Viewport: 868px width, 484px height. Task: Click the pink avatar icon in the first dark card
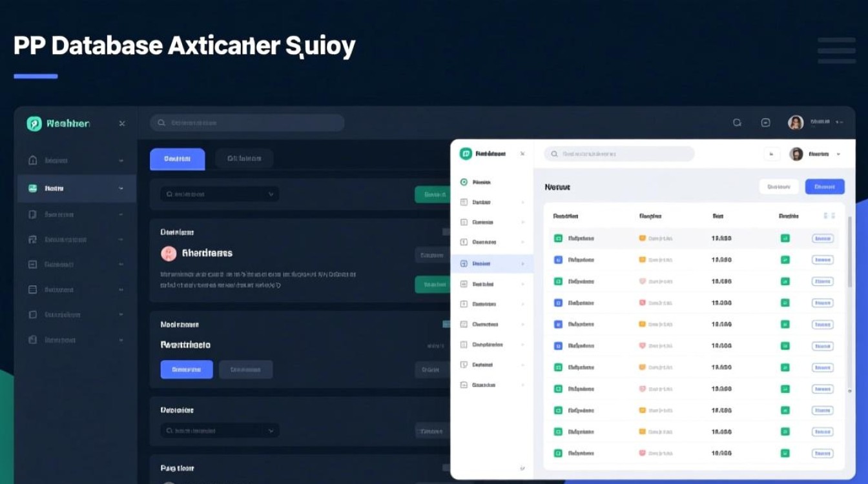[x=168, y=254]
